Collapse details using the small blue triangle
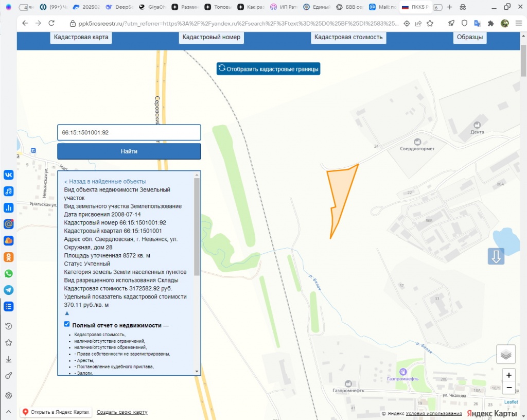Screen dimensions: 527x420 (x=66, y=313)
